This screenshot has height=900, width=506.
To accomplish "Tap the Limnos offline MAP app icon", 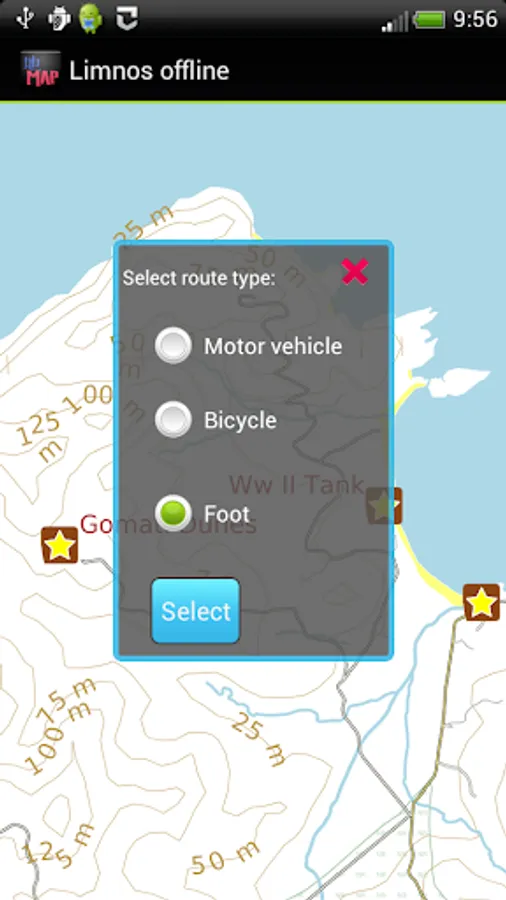I will pyautogui.click(x=40, y=70).
